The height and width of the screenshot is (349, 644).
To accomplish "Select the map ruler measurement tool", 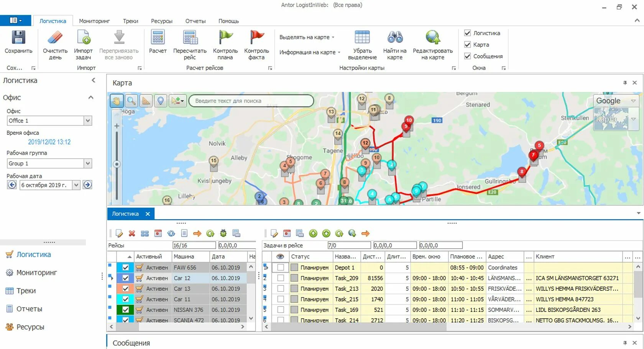I will 146,101.
